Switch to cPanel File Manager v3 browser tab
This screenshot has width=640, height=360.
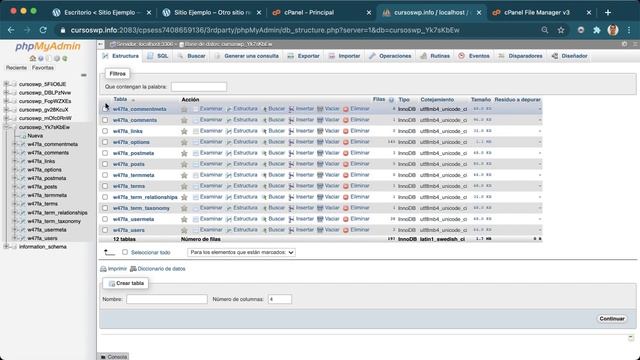tap(536, 13)
